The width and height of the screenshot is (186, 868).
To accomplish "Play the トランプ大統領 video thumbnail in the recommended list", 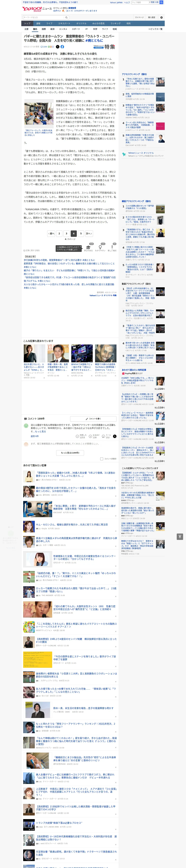I will 29,825.
